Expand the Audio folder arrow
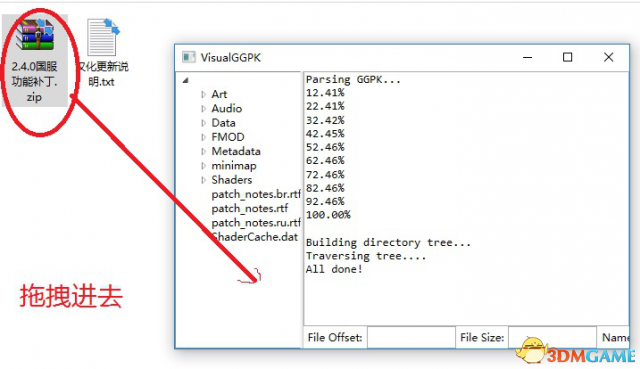The width and height of the screenshot is (640, 369). pos(203,109)
